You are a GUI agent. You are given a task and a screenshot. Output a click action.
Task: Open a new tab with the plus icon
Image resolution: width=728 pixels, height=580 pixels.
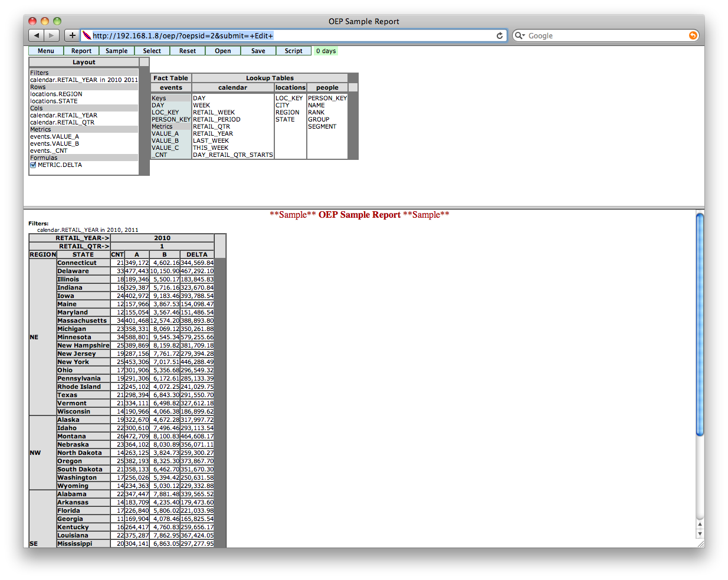tap(72, 35)
